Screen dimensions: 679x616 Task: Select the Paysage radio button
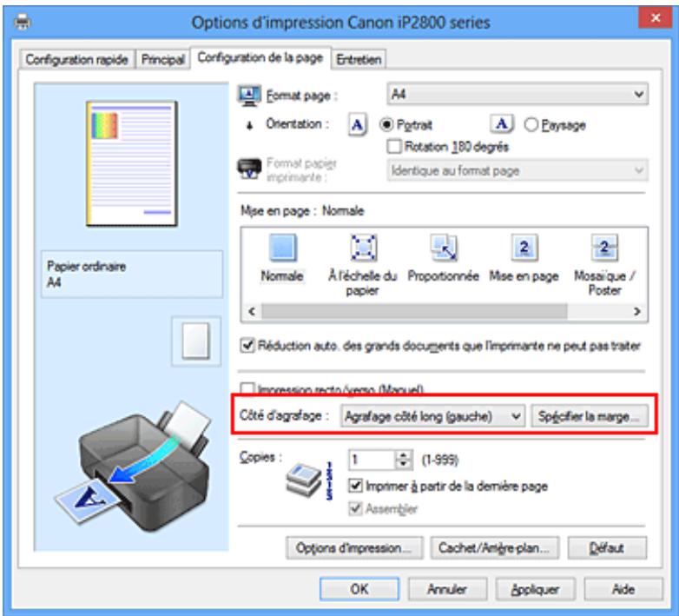(x=531, y=125)
